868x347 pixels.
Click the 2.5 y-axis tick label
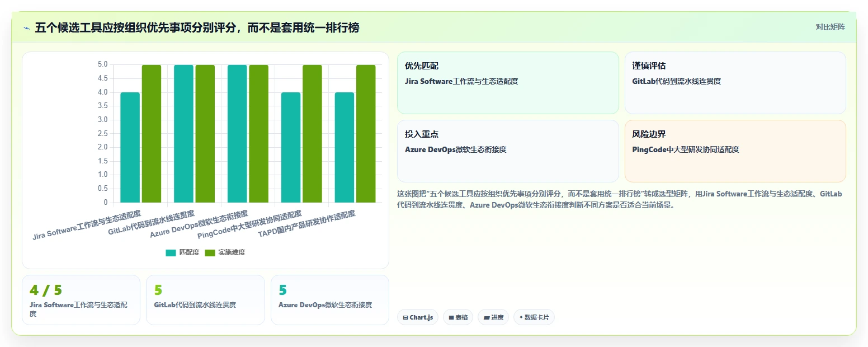(102, 133)
